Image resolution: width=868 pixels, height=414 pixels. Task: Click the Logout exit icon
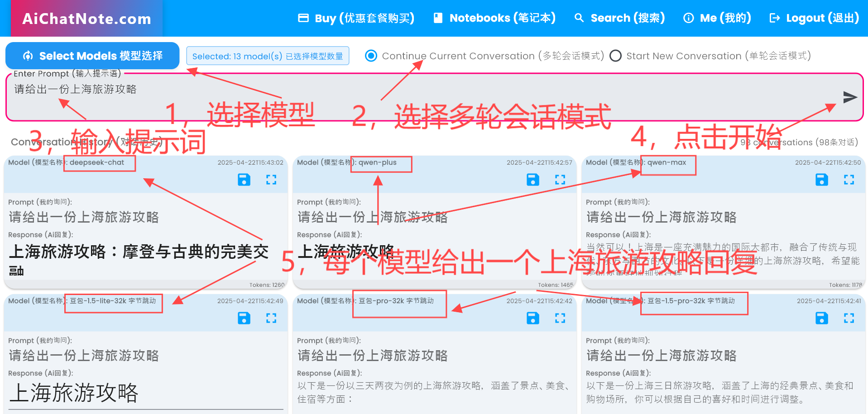[x=774, y=18]
